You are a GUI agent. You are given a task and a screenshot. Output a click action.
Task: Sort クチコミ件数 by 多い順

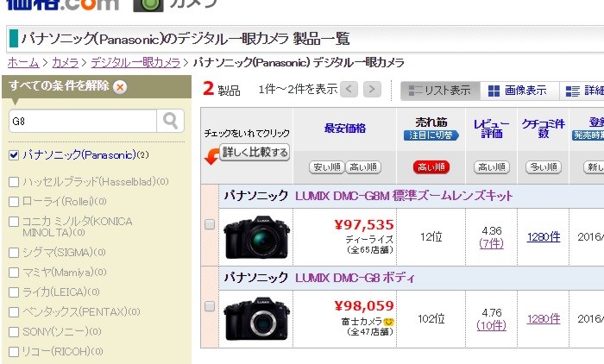point(543,167)
